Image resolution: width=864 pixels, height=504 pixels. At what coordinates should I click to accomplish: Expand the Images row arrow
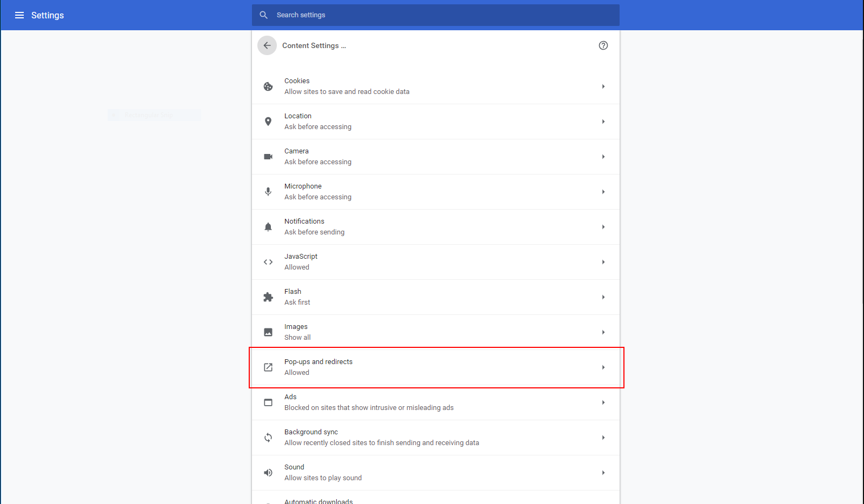coord(603,332)
